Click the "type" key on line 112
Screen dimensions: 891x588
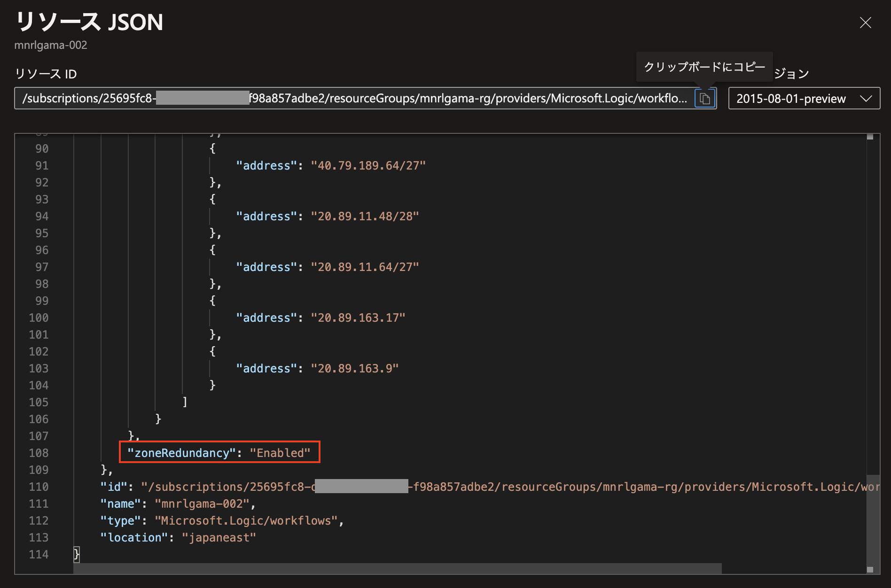click(121, 520)
